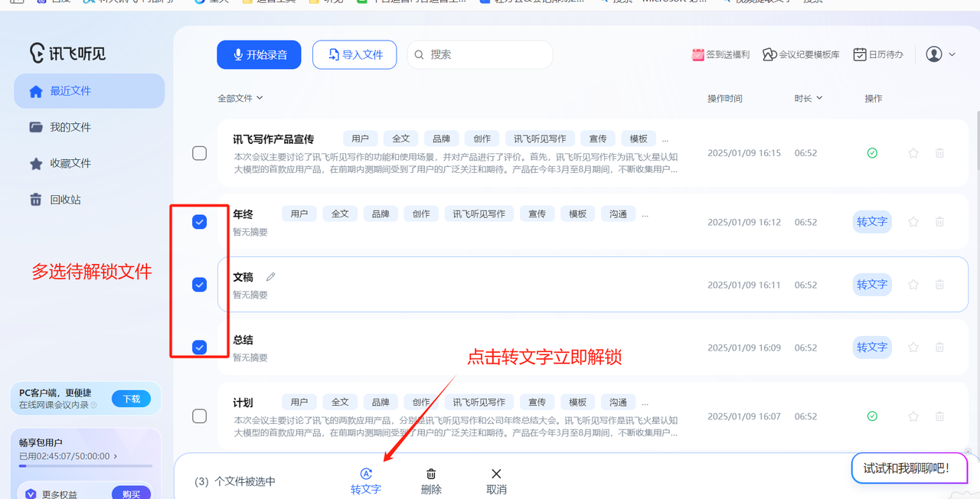Viewport: 980px width, 499px height.
Task: Delete the 讯飞写作产品宣传 file via trash icon
Action: [939, 153]
